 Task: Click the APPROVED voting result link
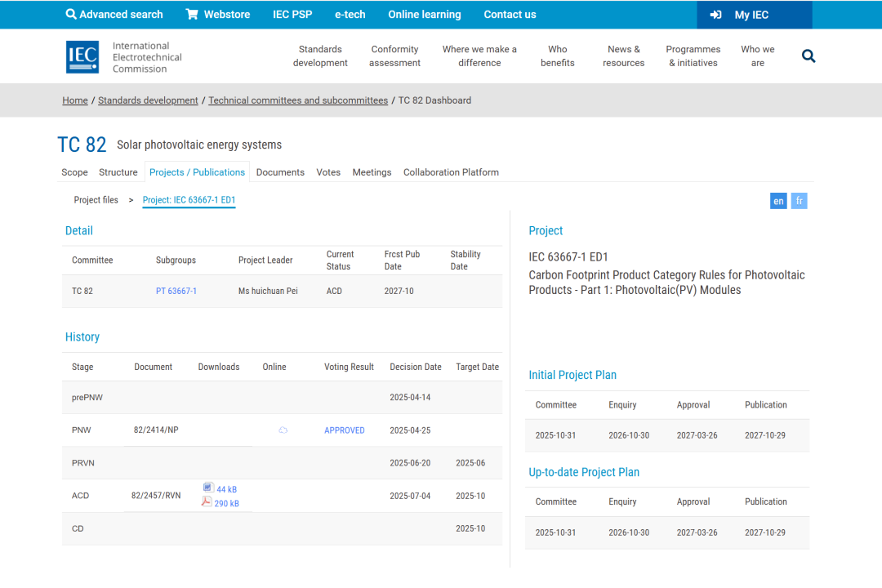[x=345, y=430]
